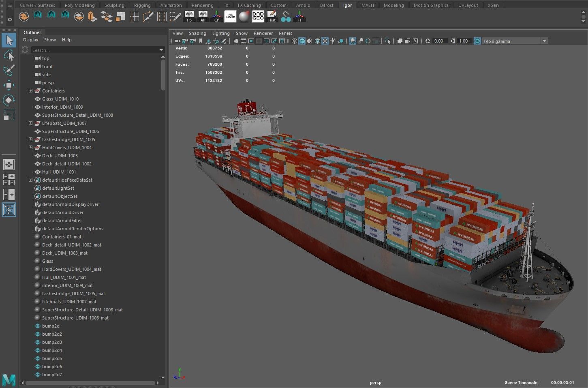Activate the Scale tool
This screenshot has width=588, height=388.
click(x=9, y=115)
